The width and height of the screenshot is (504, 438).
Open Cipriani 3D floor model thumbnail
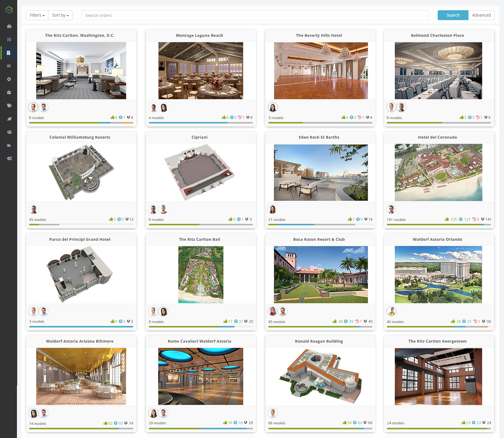[199, 172]
